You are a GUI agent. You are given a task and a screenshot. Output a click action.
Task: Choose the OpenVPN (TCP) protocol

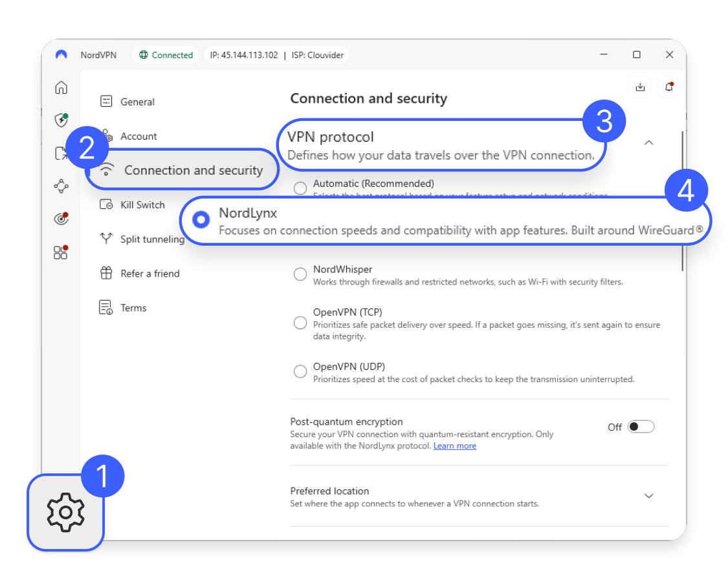[300, 323]
